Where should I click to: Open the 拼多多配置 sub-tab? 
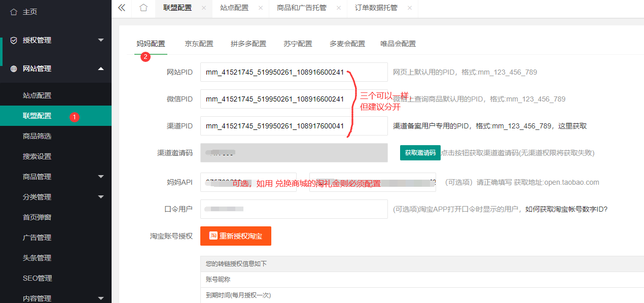click(x=248, y=44)
